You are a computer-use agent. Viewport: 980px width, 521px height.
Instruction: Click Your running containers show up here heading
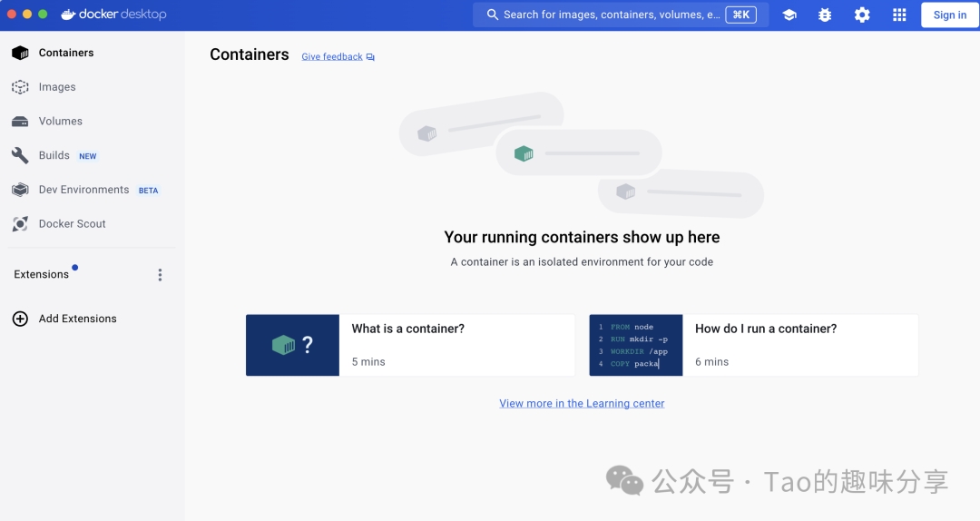tap(582, 237)
